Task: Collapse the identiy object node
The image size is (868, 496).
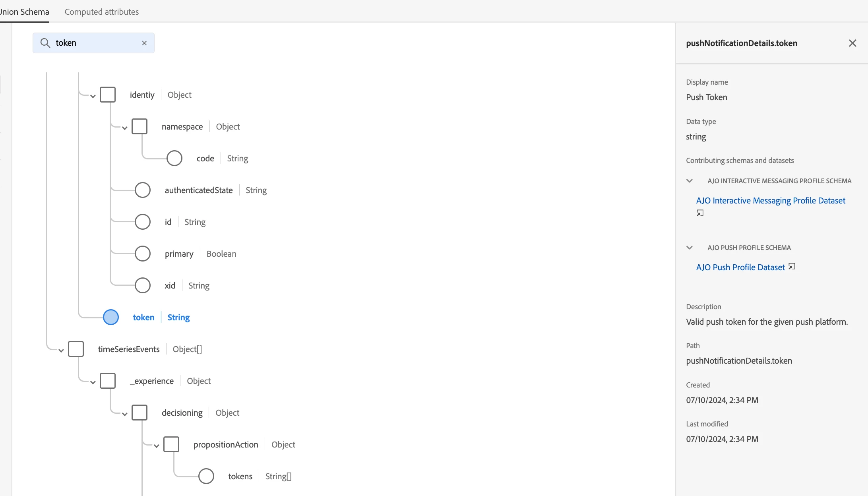Action: pyautogui.click(x=93, y=96)
